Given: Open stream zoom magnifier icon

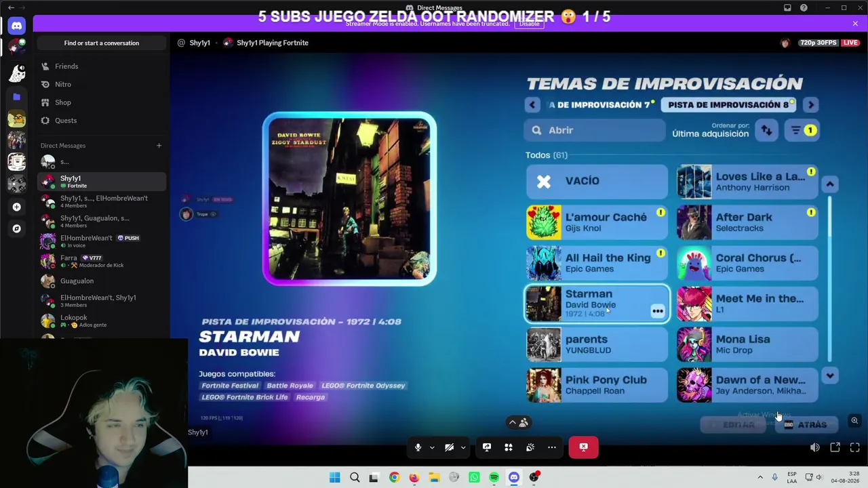Looking at the screenshot, I should pos(854,421).
